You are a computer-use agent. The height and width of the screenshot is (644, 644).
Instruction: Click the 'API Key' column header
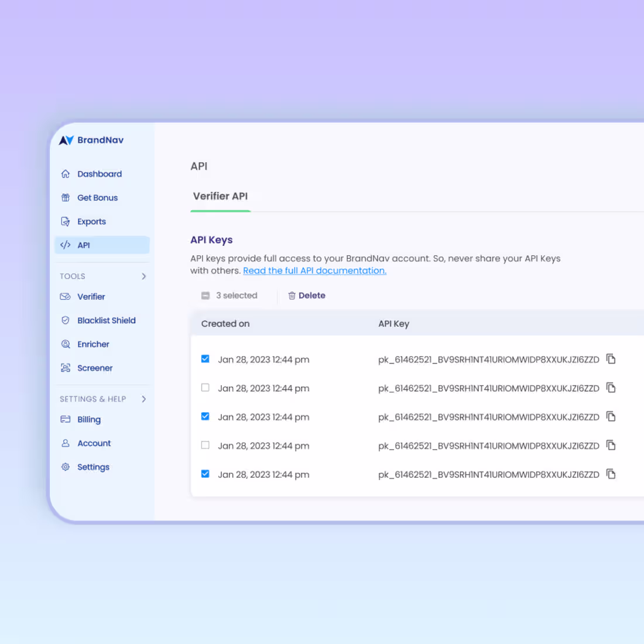click(394, 324)
